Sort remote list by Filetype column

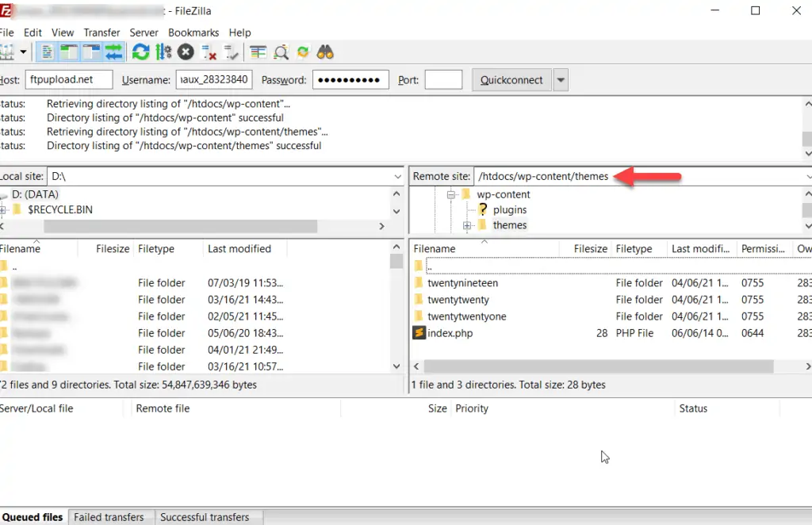pos(640,249)
